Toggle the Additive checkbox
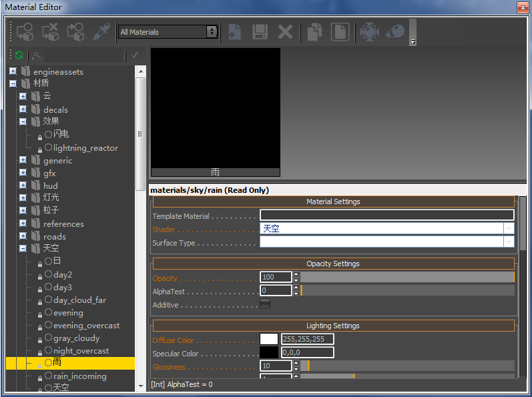The width and height of the screenshot is (532, 397). pos(265,304)
